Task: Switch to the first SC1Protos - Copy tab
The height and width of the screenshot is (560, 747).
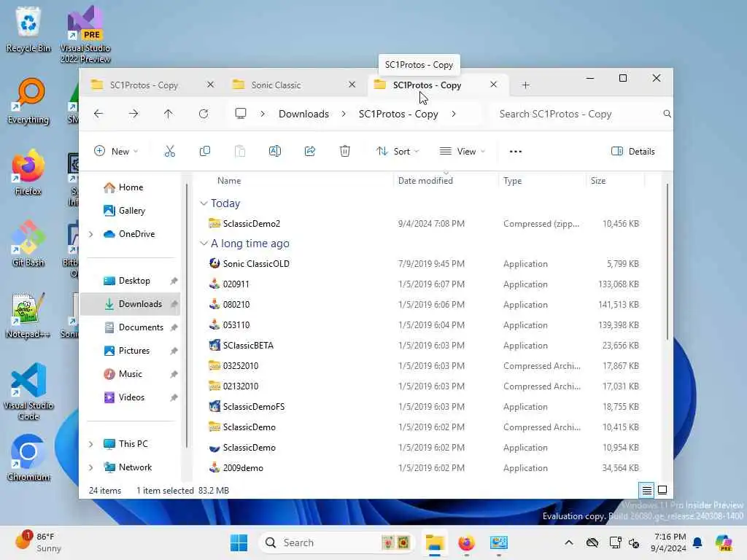Action: pos(144,85)
